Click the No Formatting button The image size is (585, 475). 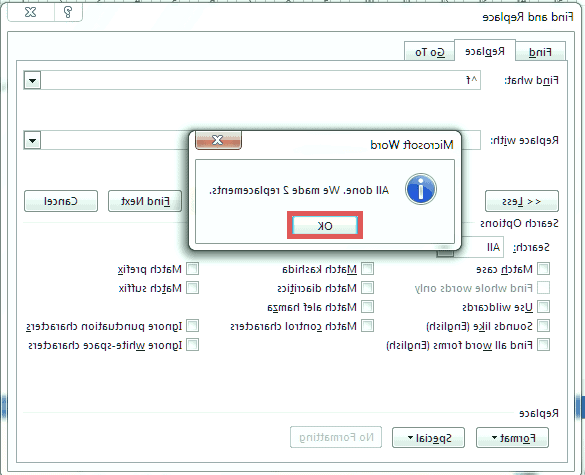click(x=336, y=437)
